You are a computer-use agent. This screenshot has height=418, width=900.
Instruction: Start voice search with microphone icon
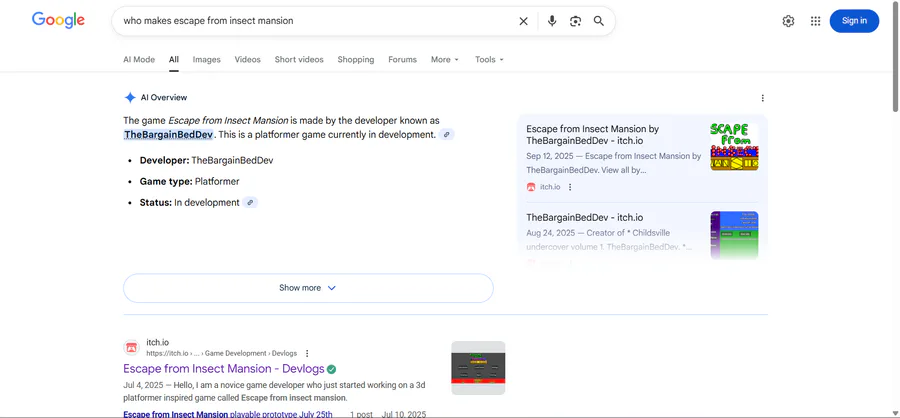click(x=552, y=21)
